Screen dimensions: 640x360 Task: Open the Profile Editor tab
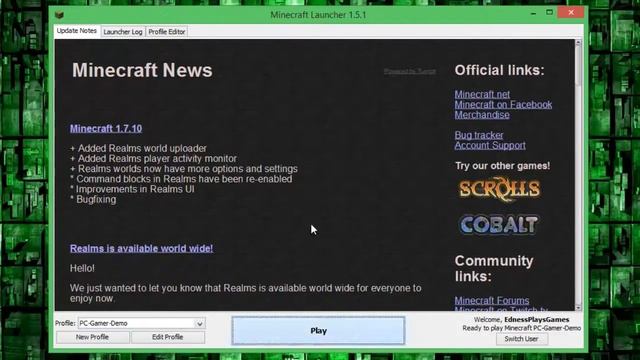(167, 32)
